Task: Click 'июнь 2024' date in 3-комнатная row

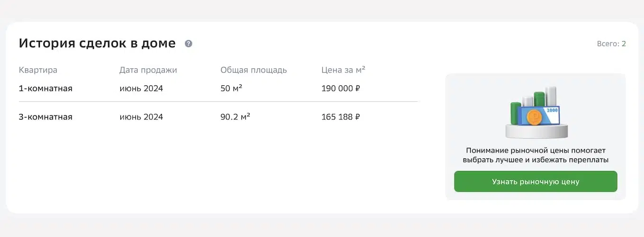Action: click(x=141, y=117)
